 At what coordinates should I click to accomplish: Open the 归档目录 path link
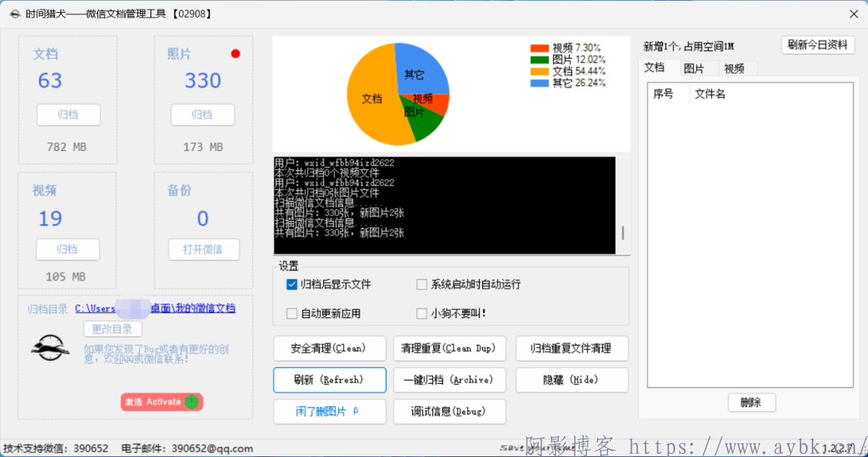155,308
